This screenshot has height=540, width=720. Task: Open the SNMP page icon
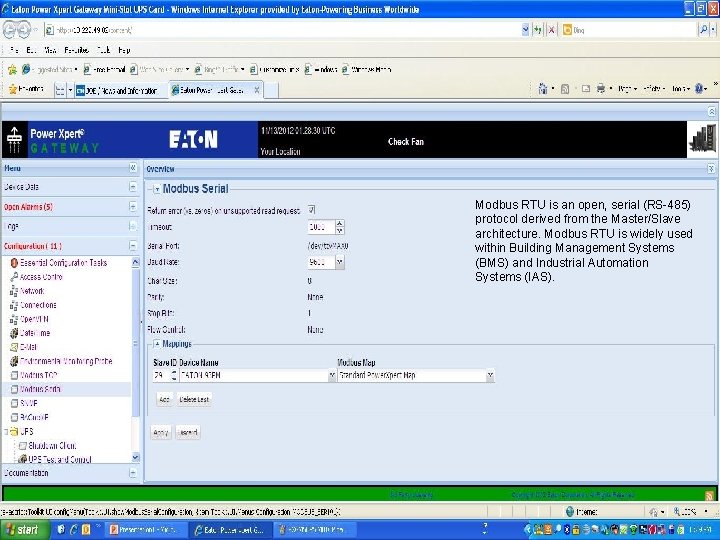click(14, 403)
